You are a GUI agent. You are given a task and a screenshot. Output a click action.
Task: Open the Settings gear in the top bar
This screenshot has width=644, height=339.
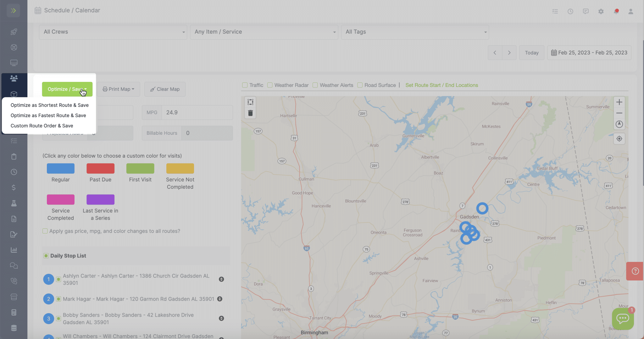(x=601, y=11)
